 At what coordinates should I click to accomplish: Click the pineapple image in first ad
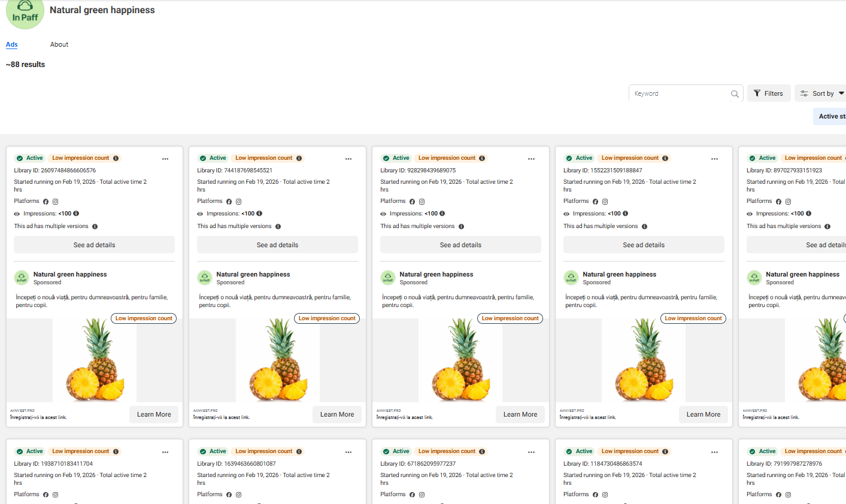(x=95, y=360)
